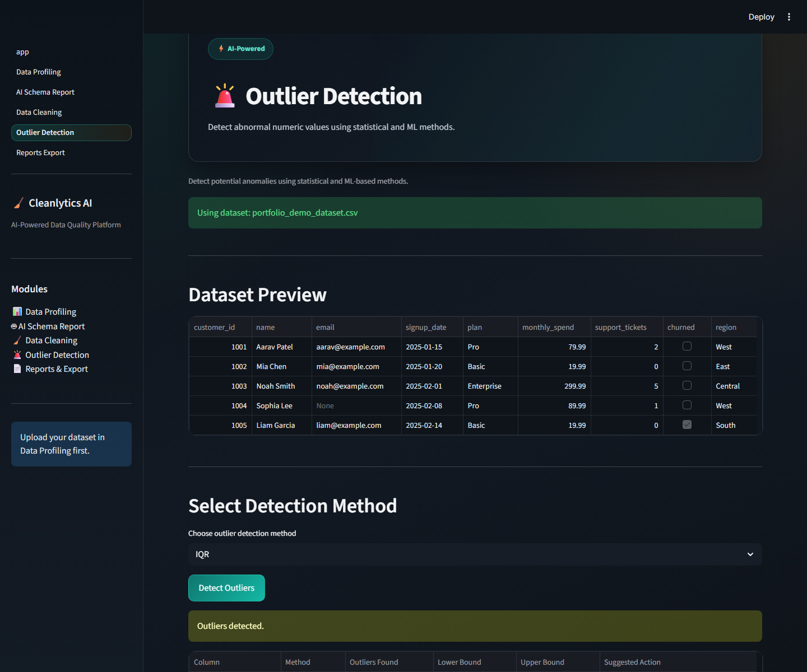Click the siren icon beside Outlier Detection heading
807x672 pixels.
225,96
